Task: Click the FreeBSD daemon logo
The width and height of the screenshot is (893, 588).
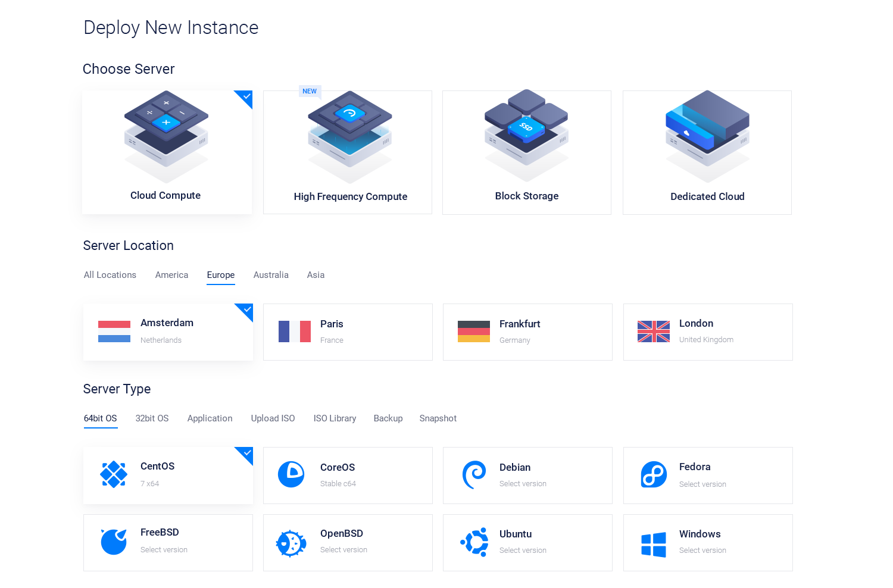Action: pyautogui.click(x=114, y=542)
